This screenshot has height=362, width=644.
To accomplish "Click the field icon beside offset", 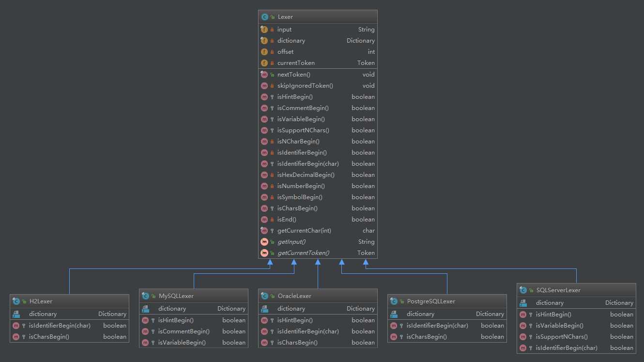I will point(264,52).
